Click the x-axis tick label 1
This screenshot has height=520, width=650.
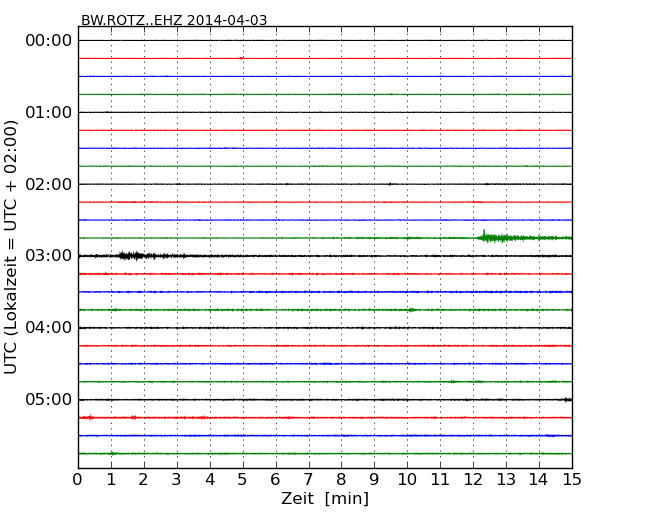[111, 480]
